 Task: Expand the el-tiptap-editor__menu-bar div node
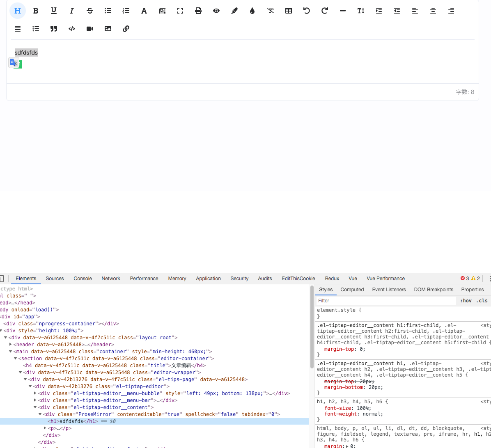pyautogui.click(x=35, y=400)
